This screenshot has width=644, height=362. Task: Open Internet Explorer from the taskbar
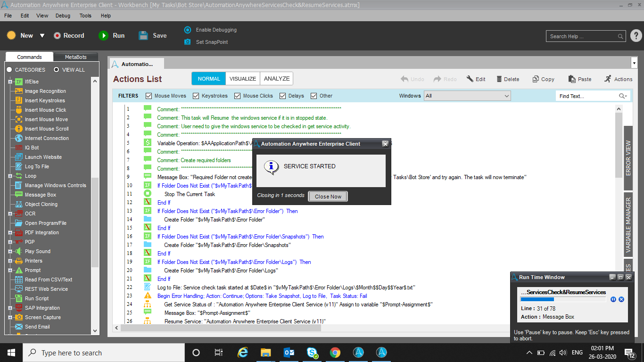[x=243, y=353]
